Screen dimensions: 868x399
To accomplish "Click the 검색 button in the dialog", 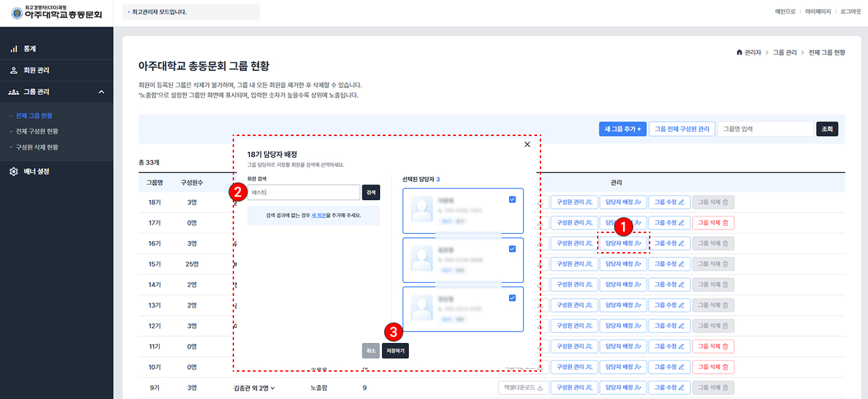I will coord(371,193).
